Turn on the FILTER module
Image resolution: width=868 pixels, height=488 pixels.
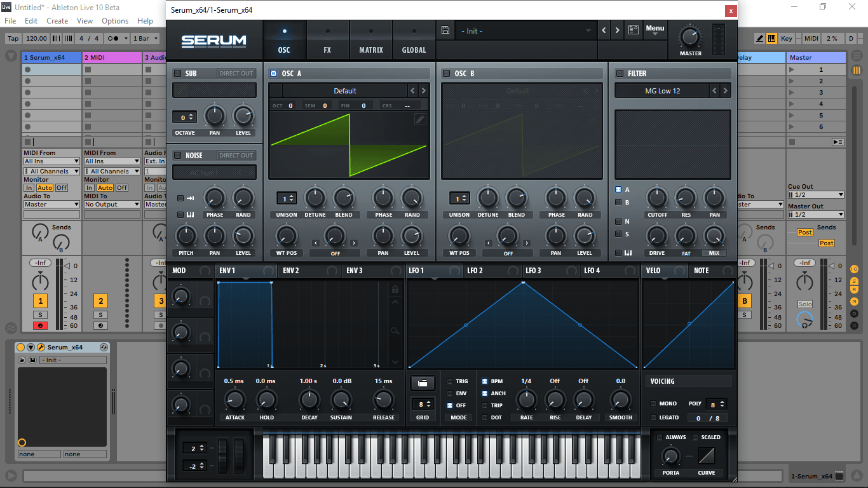pos(619,74)
